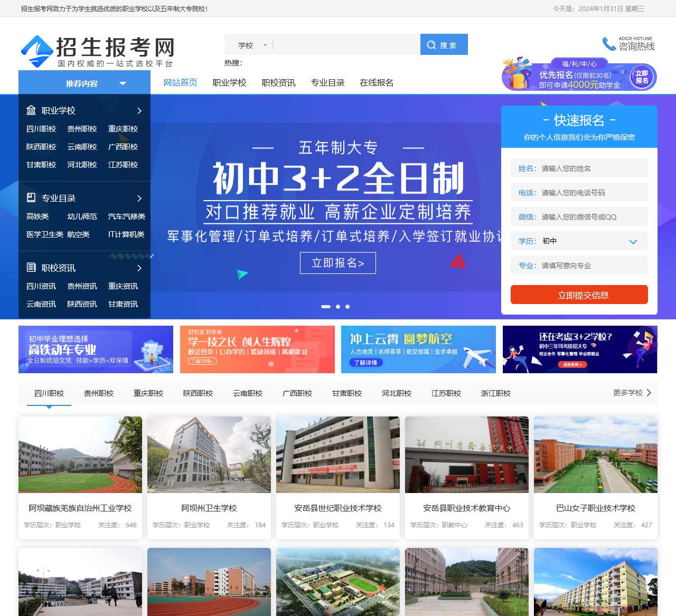The width and height of the screenshot is (676, 616).
Task: Open the 阿坝州卫生学校 school thumbnail
Action: coord(209,454)
